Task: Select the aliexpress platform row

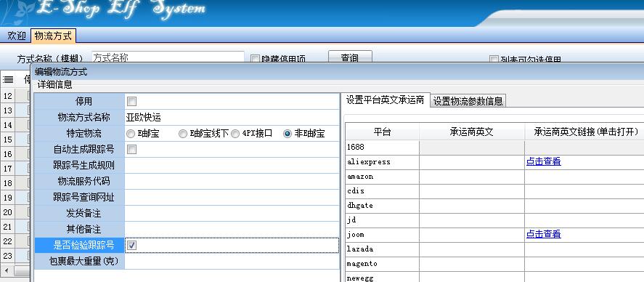Action: point(382,162)
